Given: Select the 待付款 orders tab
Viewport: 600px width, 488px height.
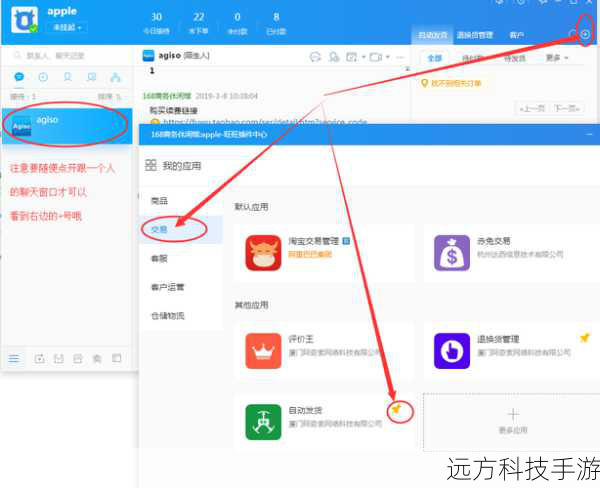Looking at the screenshot, I should point(473,58).
